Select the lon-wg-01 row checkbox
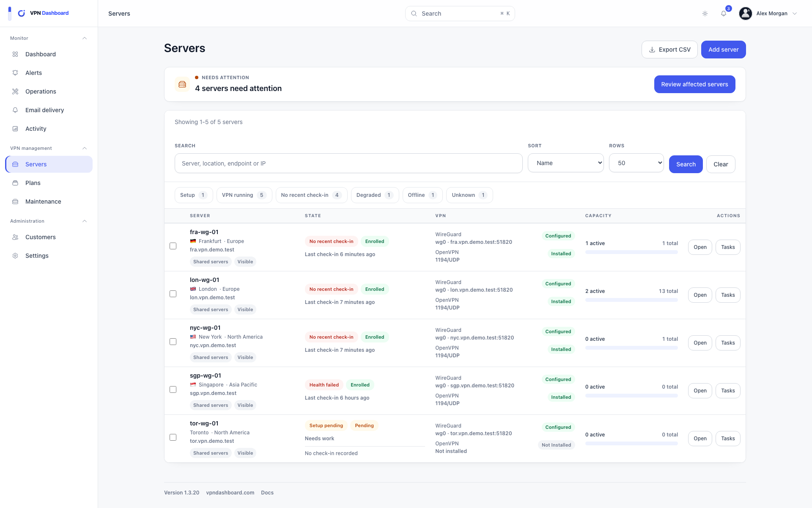812x508 pixels. tap(173, 294)
